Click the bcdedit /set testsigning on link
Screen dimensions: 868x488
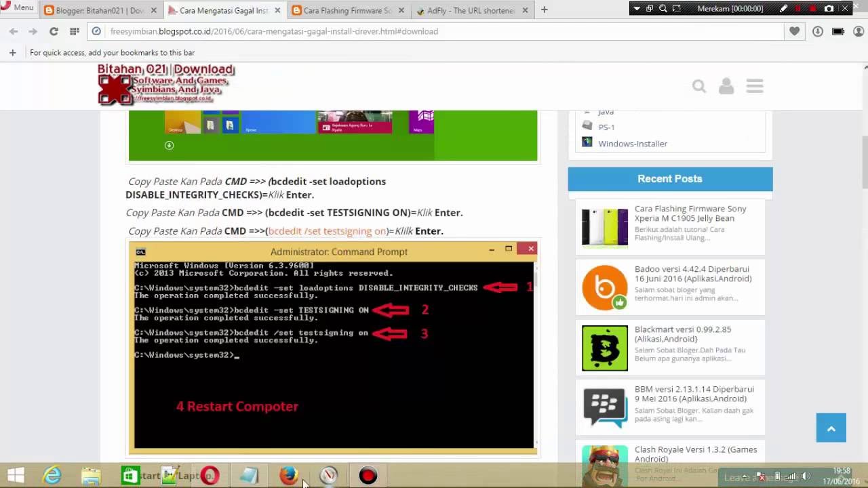pyautogui.click(x=327, y=231)
